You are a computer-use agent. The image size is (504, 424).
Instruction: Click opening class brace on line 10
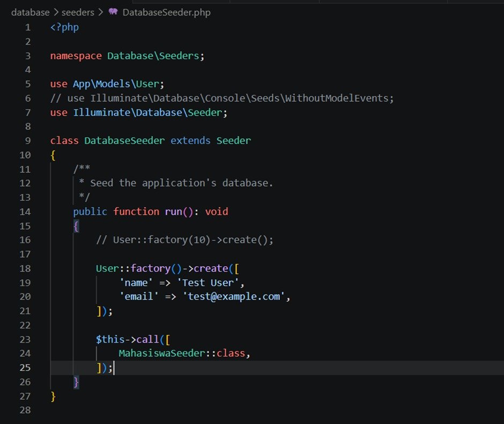click(53, 155)
